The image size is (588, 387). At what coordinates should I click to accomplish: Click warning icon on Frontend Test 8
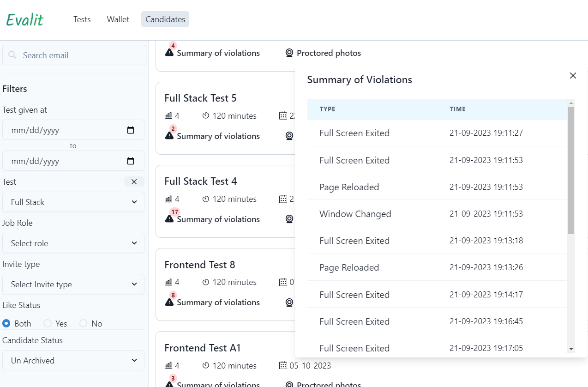(169, 302)
